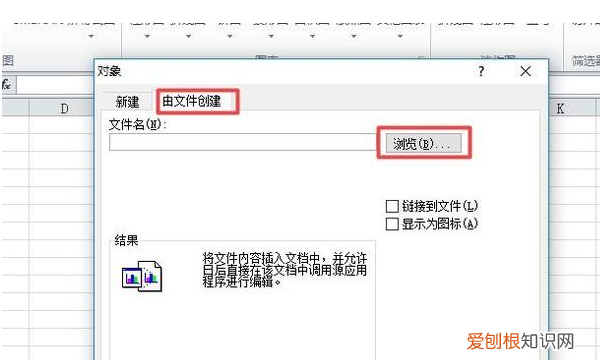Select the 由文件创建 tab

(191, 101)
